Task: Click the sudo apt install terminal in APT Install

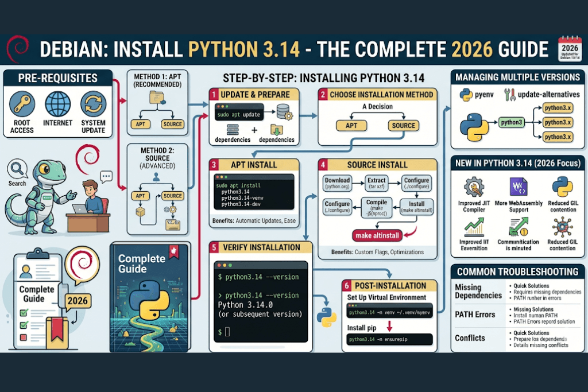Action: coord(254,192)
